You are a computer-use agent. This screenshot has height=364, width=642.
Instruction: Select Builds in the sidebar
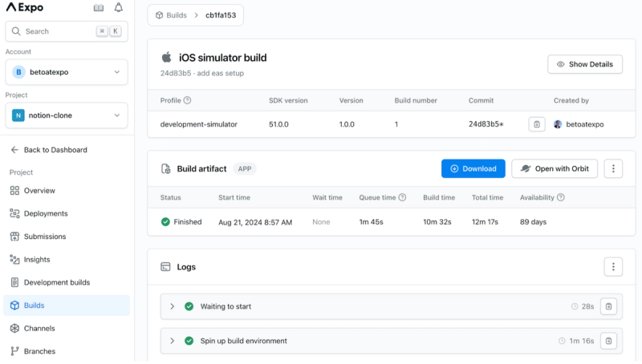67,305
